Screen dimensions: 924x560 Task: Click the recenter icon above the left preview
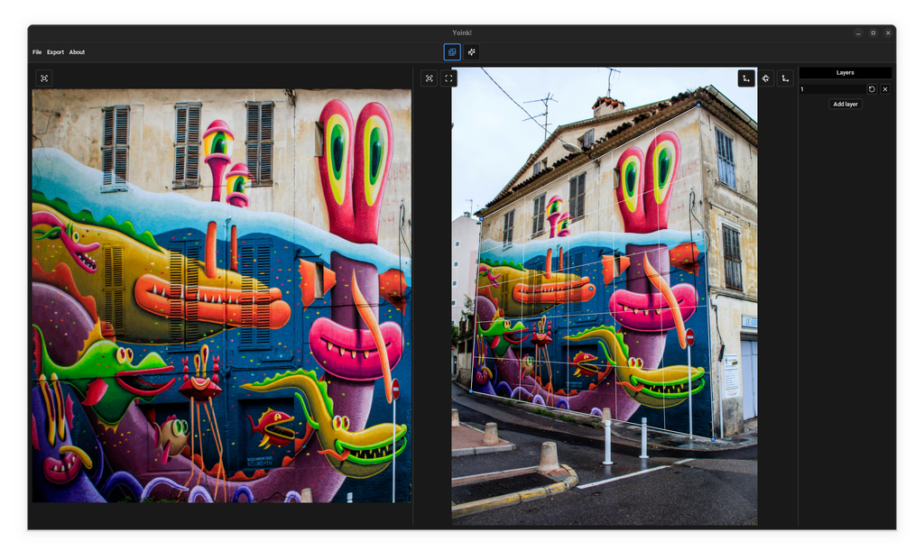tap(44, 78)
